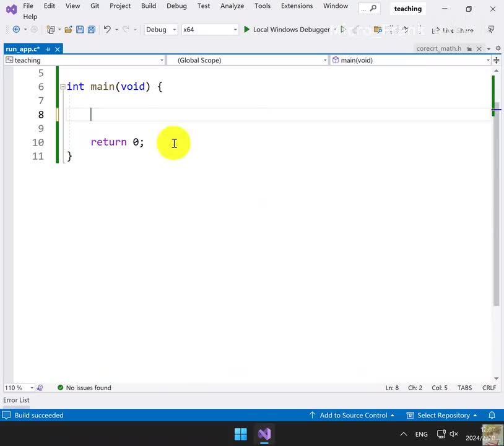Open the Debug configuration dropdown

tap(161, 30)
